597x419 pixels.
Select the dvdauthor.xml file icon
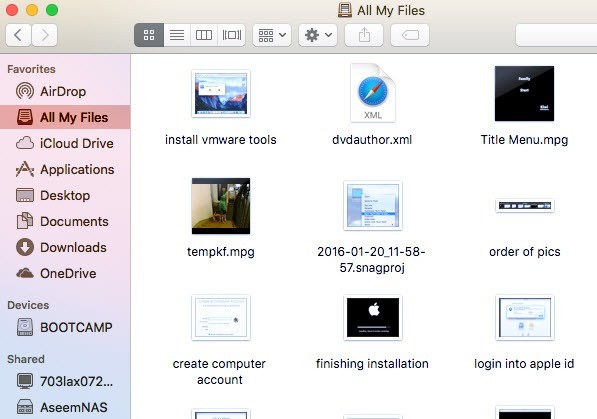click(x=373, y=93)
